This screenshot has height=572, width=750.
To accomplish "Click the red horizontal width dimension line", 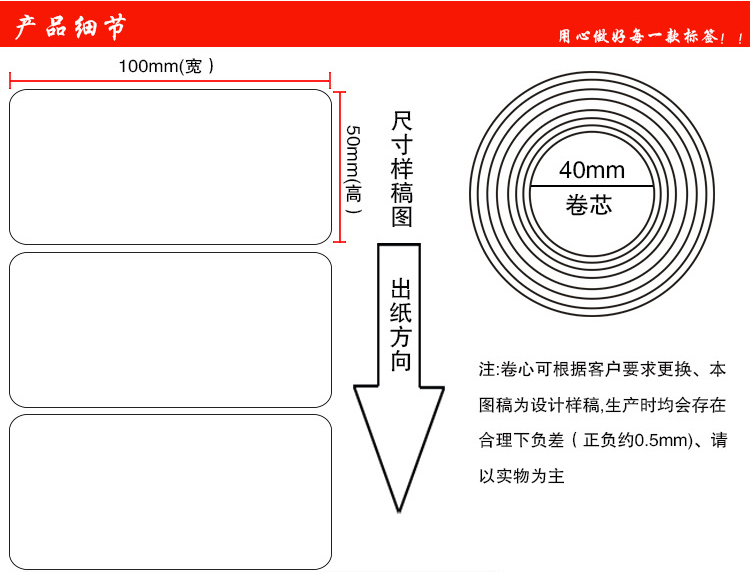I will 170,79.
